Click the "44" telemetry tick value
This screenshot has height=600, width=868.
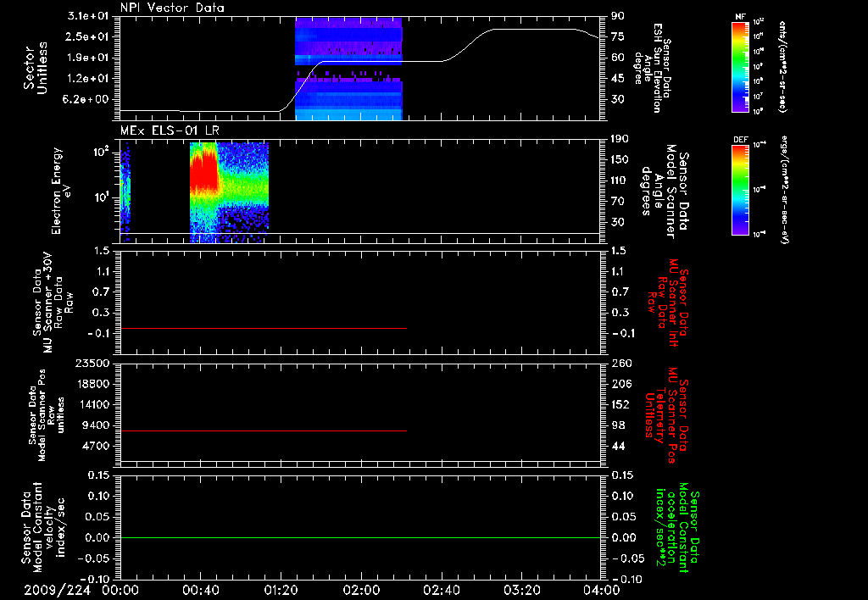[618, 446]
